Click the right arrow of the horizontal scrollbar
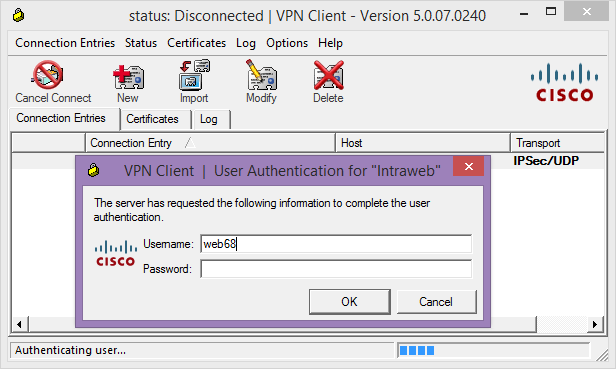The image size is (616, 369). pos(595,325)
